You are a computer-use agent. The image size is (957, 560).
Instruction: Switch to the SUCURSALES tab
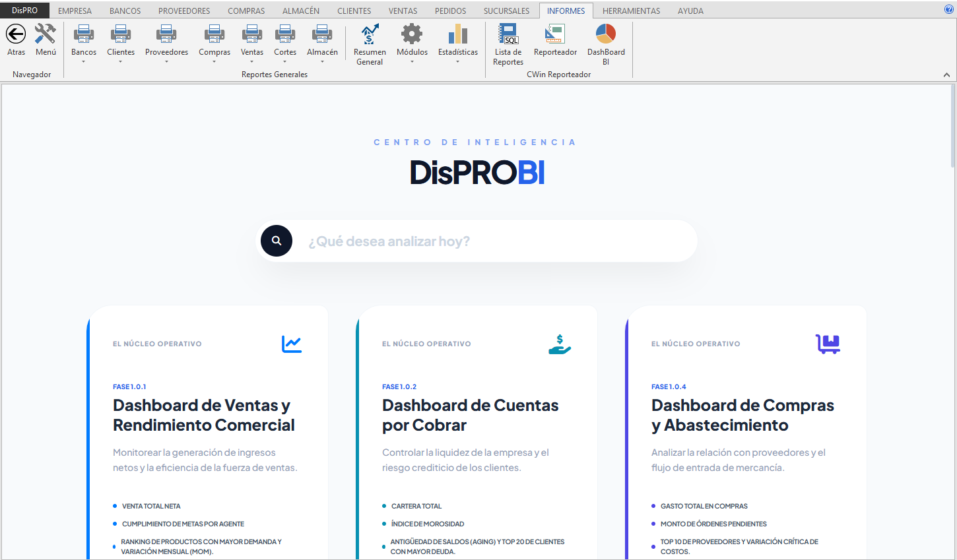[x=506, y=11]
